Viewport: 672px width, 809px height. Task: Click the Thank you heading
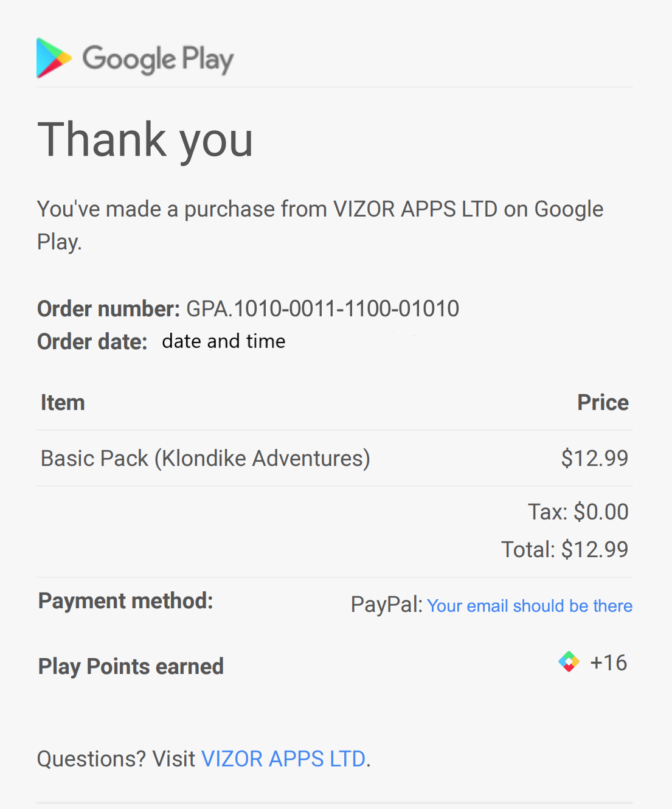coord(145,140)
